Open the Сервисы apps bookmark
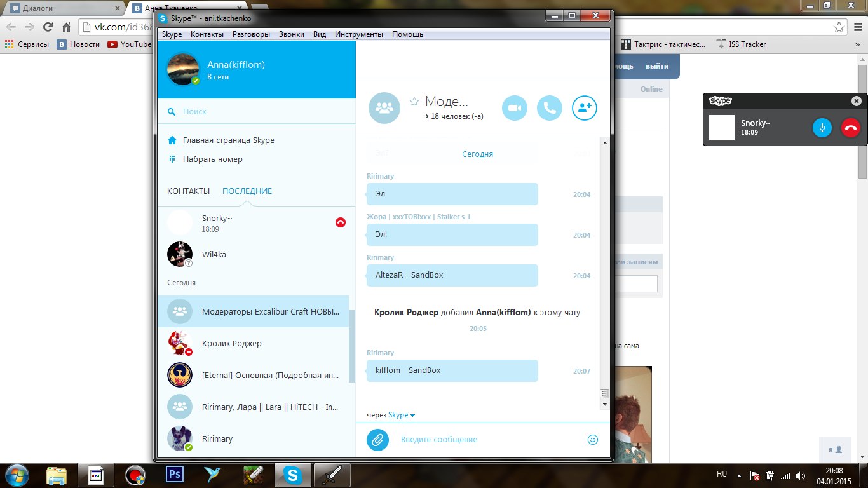The image size is (868, 488). pos(27,44)
